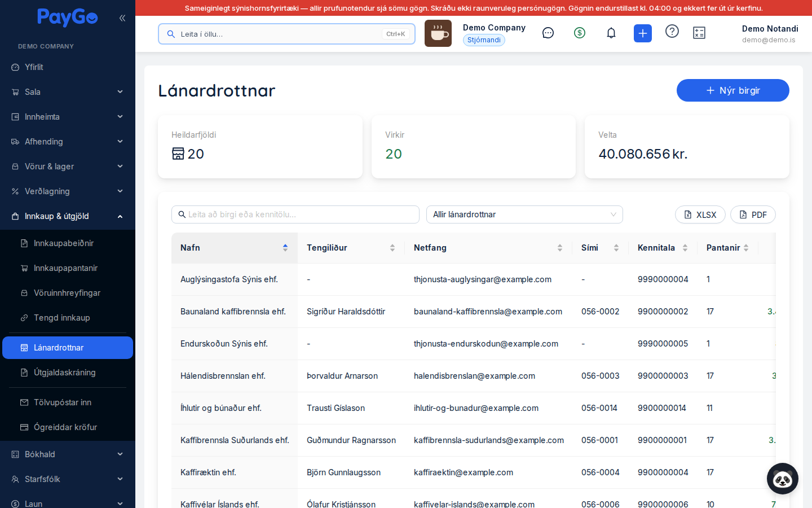Expand the Bókhald menu section
The height and width of the screenshot is (508, 812).
point(68,454)
